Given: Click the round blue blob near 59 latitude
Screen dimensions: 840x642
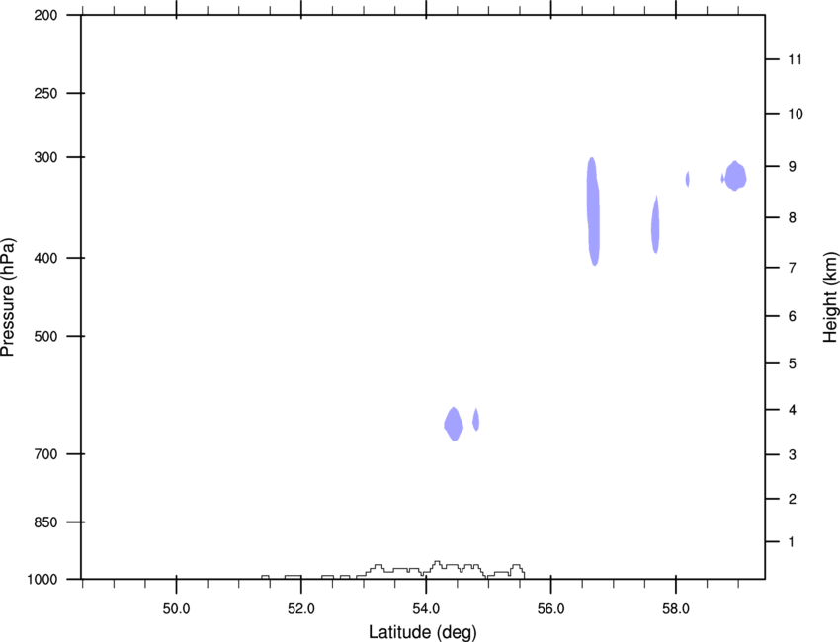Looking at the screenshot, I should (735, 176).
